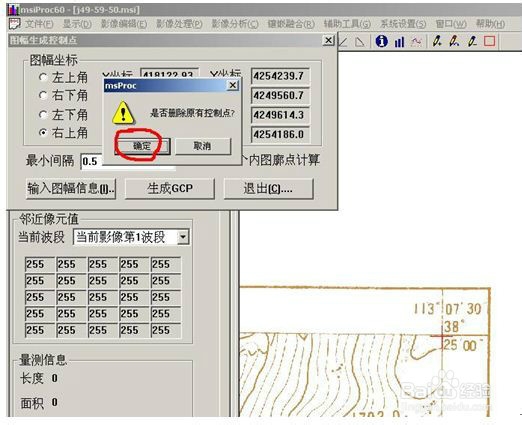Click the Y coordinate field 4249560.7
This screenshot has height=425, width=522.
coord(280,96)
